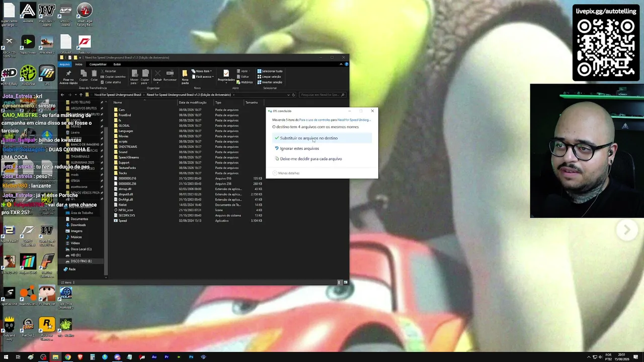Screen dimensions: 644x362
Task: Refresh the folder view in address bar
Action: (294, 95)
